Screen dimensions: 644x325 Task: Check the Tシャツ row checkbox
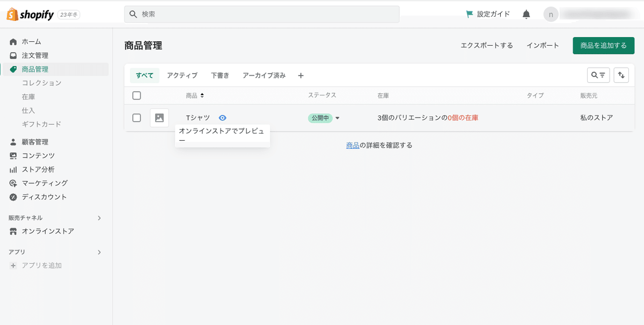pyautogui.click(x=137, y=118)
